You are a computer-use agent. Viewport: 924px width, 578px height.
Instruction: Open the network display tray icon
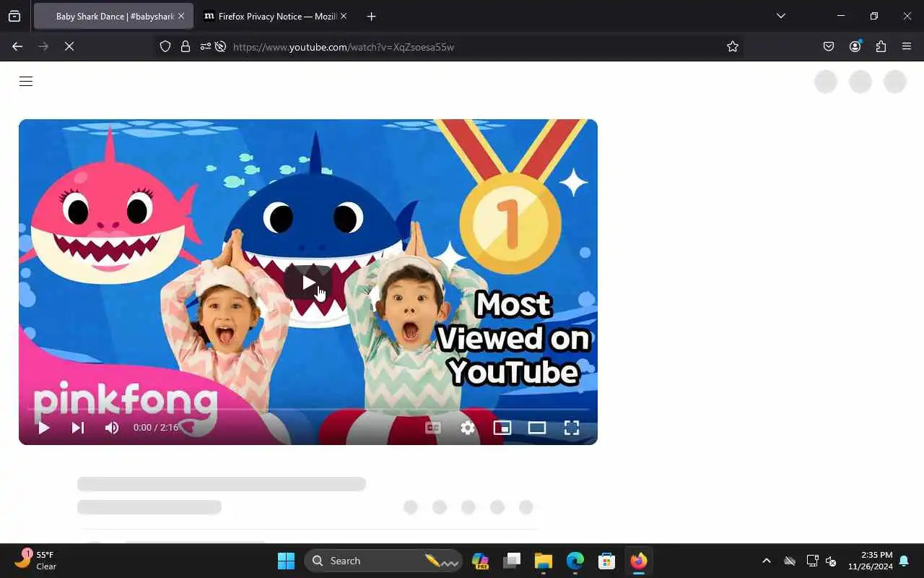(812, 561)
